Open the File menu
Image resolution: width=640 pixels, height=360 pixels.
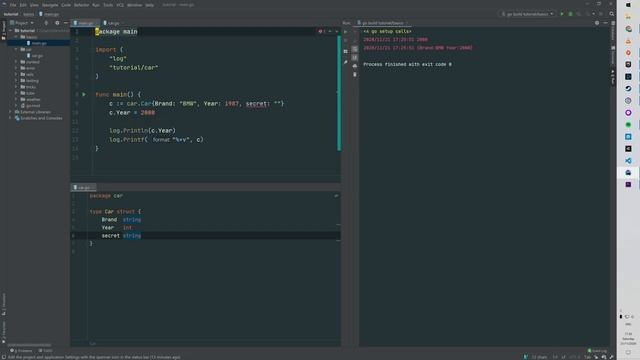13,5
